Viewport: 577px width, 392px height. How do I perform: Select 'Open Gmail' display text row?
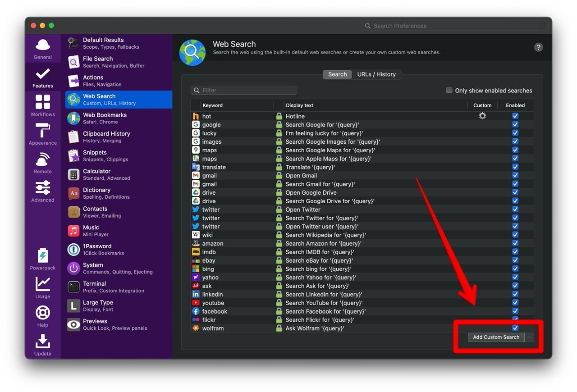click(362, 175)
